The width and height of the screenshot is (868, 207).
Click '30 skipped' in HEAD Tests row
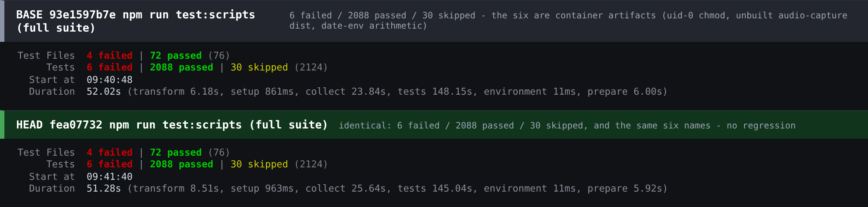[x=259, y=164]
